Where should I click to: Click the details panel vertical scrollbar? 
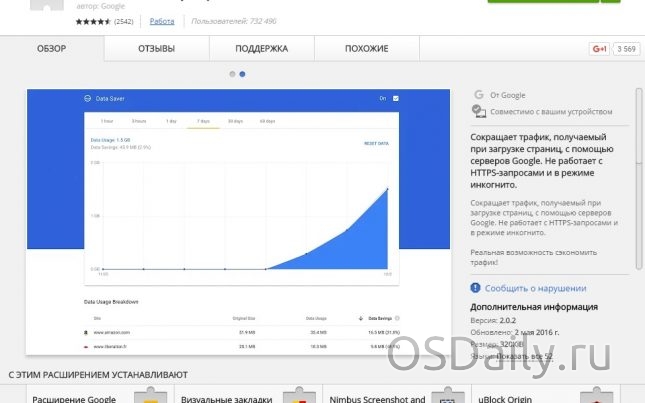pyautogui.click(x=637, y=180)
